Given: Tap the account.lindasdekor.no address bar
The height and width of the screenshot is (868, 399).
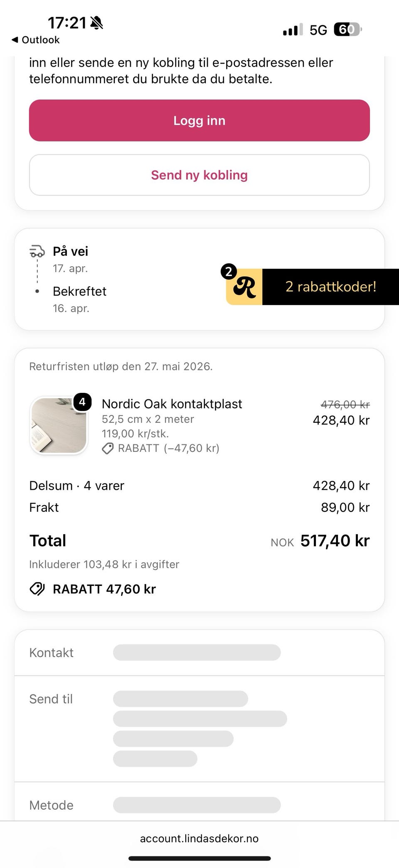Looking at the screenshot, I should click(x=199, y=838).
